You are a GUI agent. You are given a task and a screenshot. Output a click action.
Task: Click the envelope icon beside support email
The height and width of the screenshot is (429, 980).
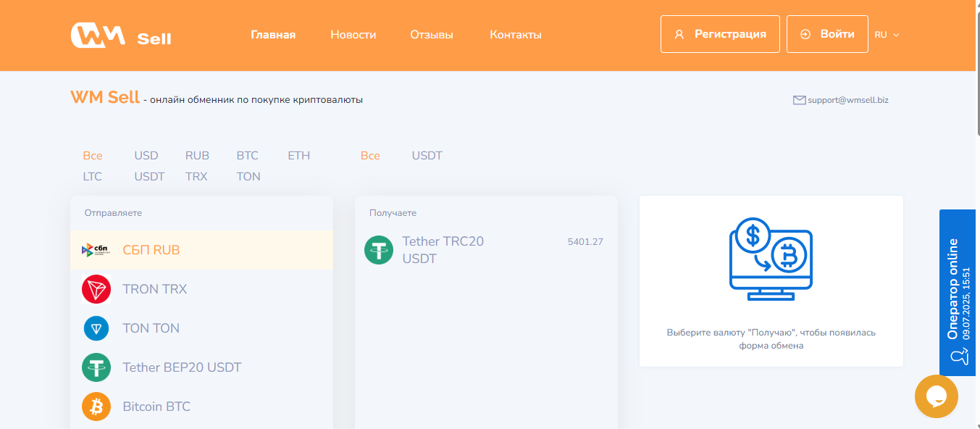[x=800, y=100]
